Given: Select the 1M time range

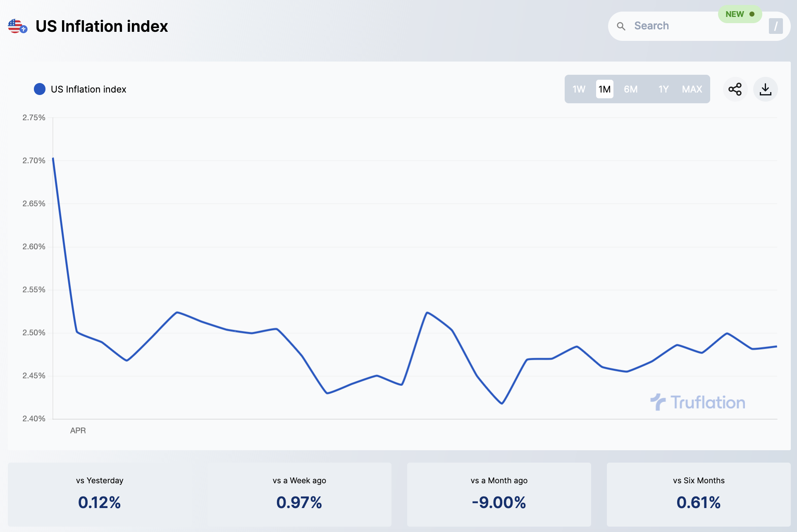Looking at the screenshot, I should tap(604, 89).
